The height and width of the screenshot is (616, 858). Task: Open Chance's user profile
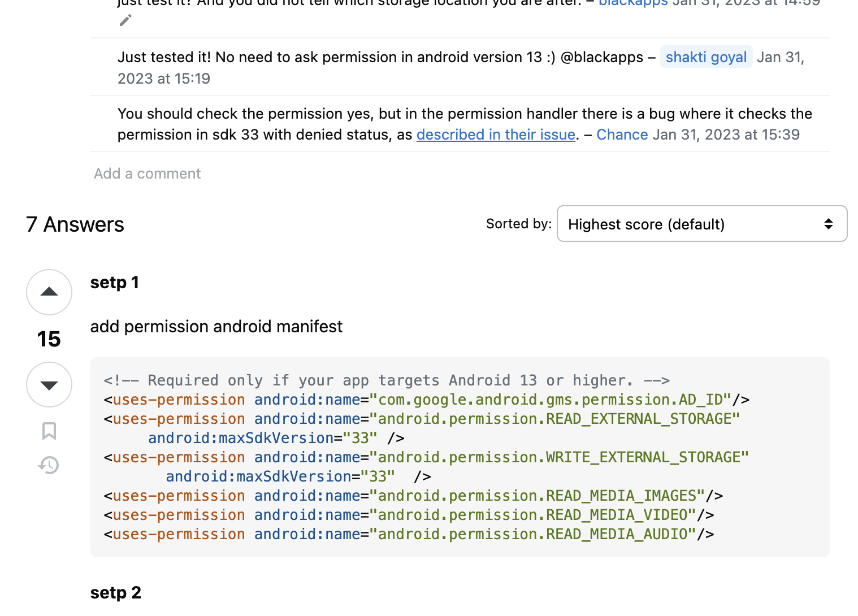[x=622, y=135]
